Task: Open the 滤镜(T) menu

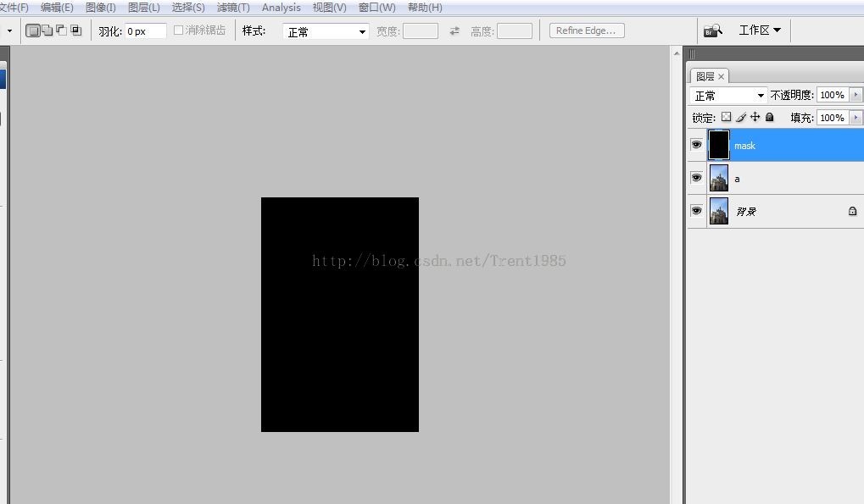Action: tap(233, 8)
